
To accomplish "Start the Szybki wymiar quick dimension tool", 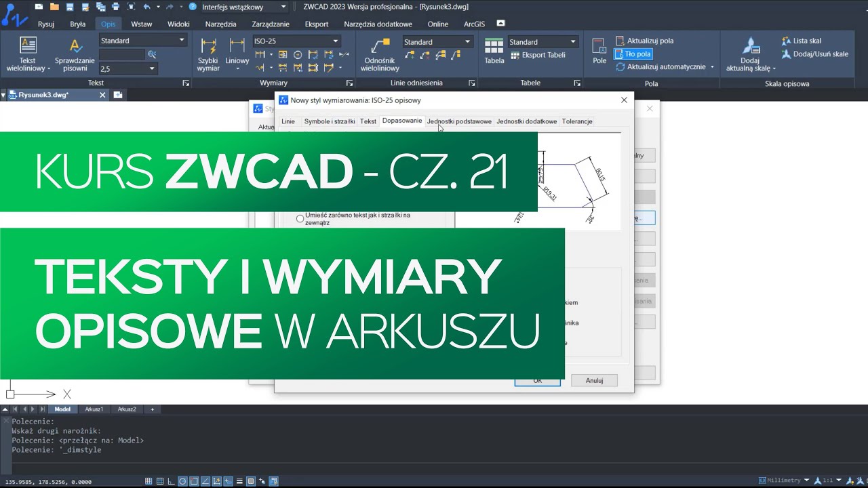I will pyautogui.click(x=208, y=54).
